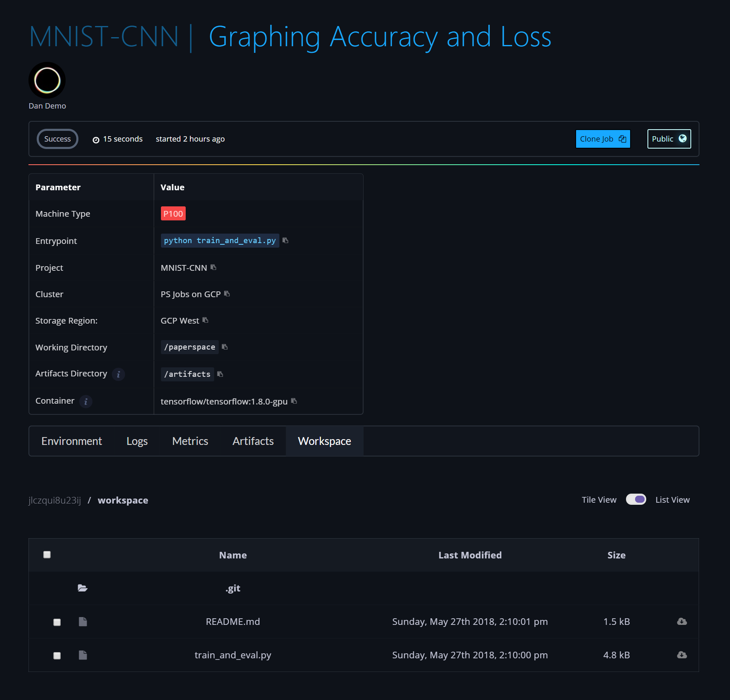Click the Success status badge

point(57,139)
